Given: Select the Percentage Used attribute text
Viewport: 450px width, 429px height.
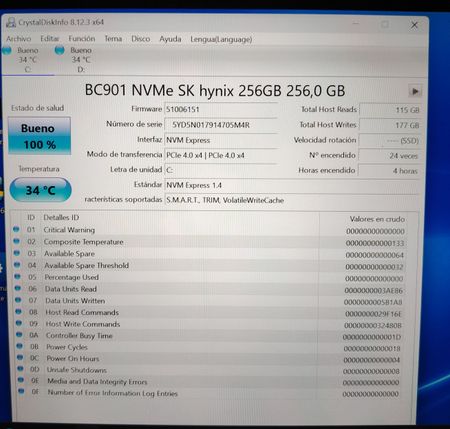Looking at the screenshot, I should [x=72, y=277].
